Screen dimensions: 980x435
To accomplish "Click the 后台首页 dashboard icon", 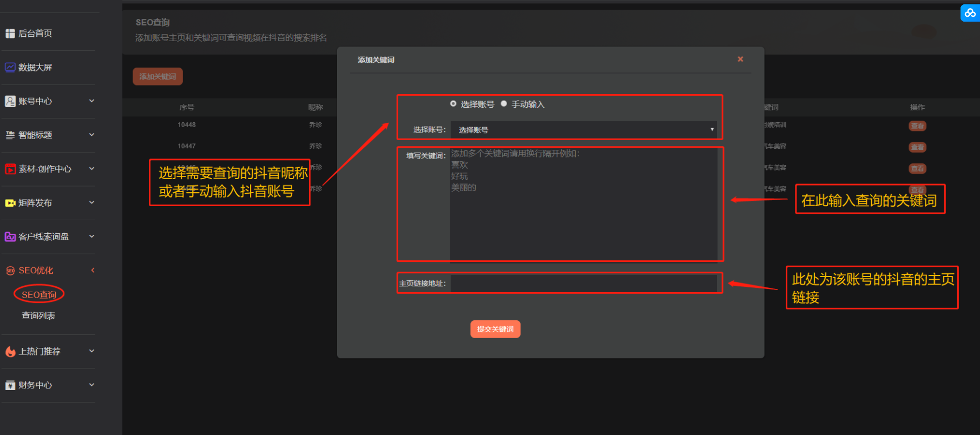I will click(x=10, y=34).
